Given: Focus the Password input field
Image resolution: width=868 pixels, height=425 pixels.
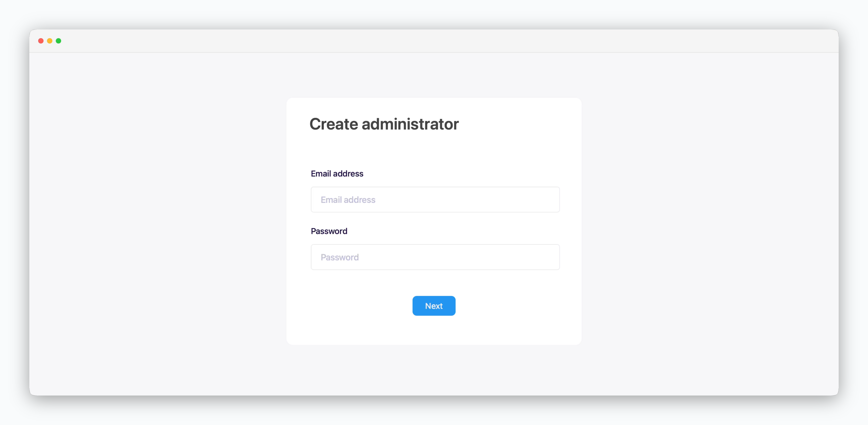Looking at the screenshot, I should click(x=435, y=257).
